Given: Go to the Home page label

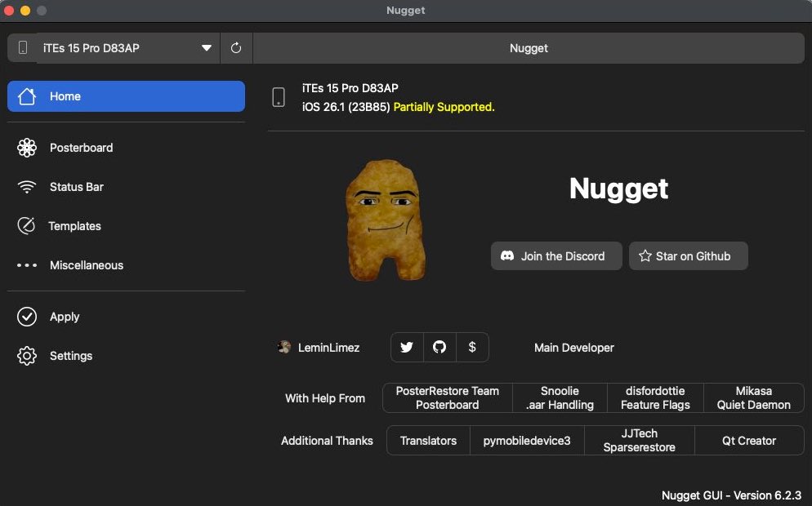Looking at the screenshot, I should point(65,96).
